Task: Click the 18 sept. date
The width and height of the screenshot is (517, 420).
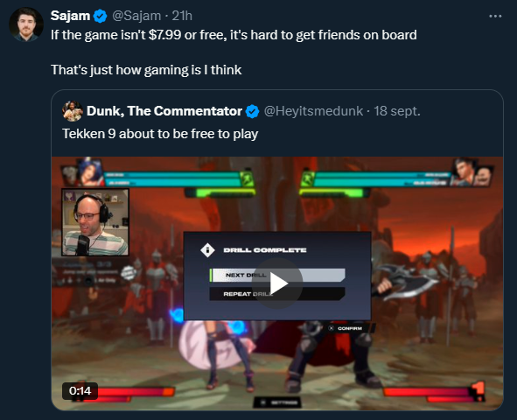Action: click(x=397, y=111)
